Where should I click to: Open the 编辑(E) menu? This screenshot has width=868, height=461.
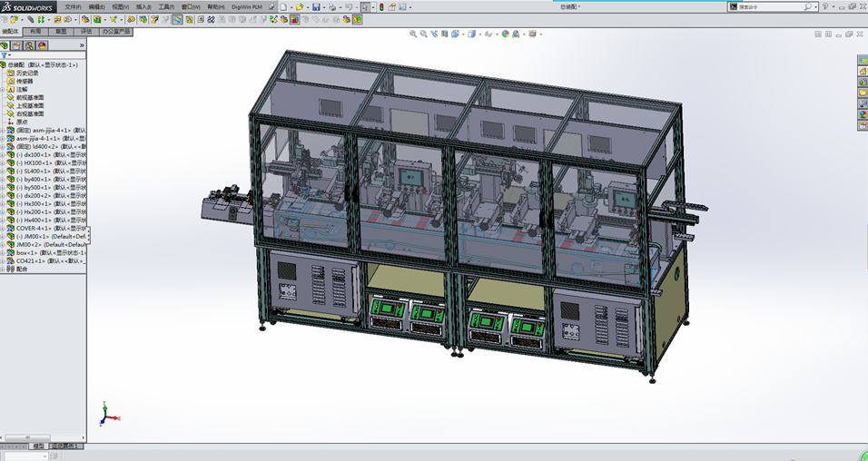[96, 6]
